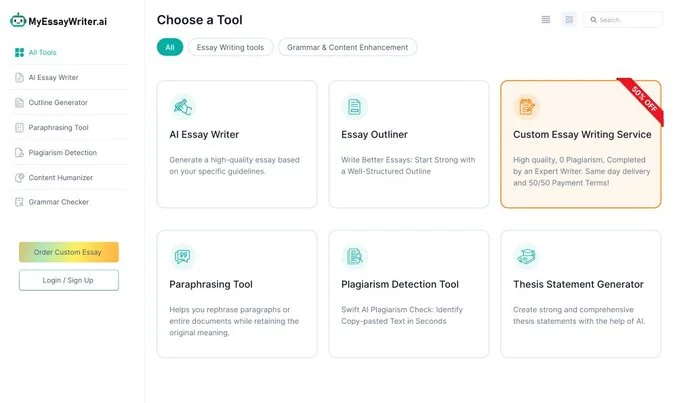Click the Login / Sign Up button
The image size is (683, 403).
[69, 280]
